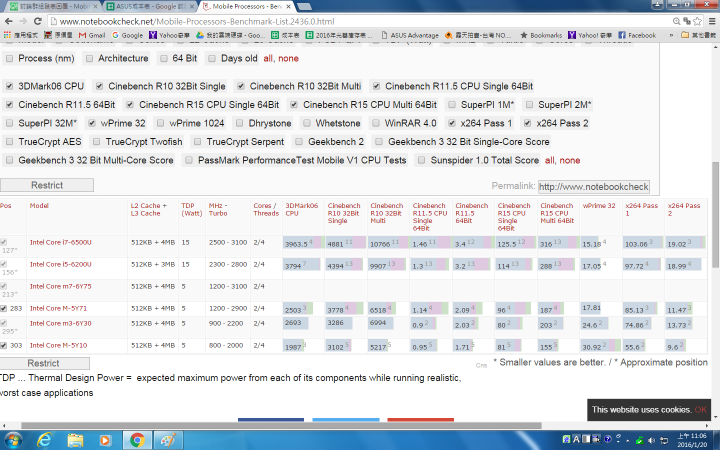Open Facebook bookmark
The height and width of the screenshot is (450, 720).
[637, 35]
